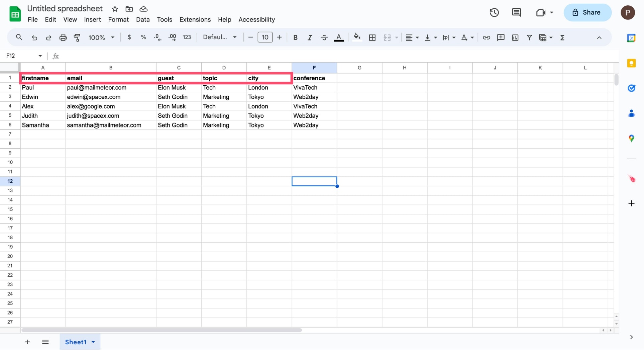This screenshot has height=350, width=644.
Task: View the cloud document status
Action: [143, 9]
